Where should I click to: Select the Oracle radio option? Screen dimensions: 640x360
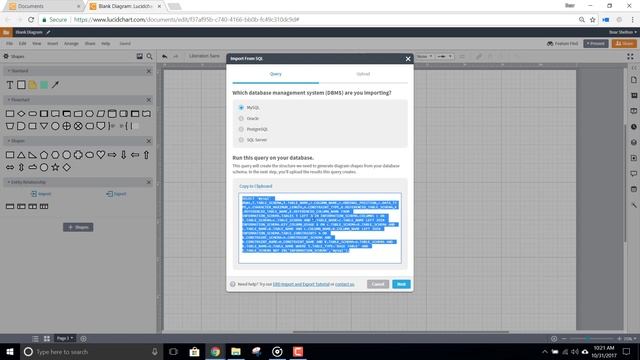click(x=241, y=118)
